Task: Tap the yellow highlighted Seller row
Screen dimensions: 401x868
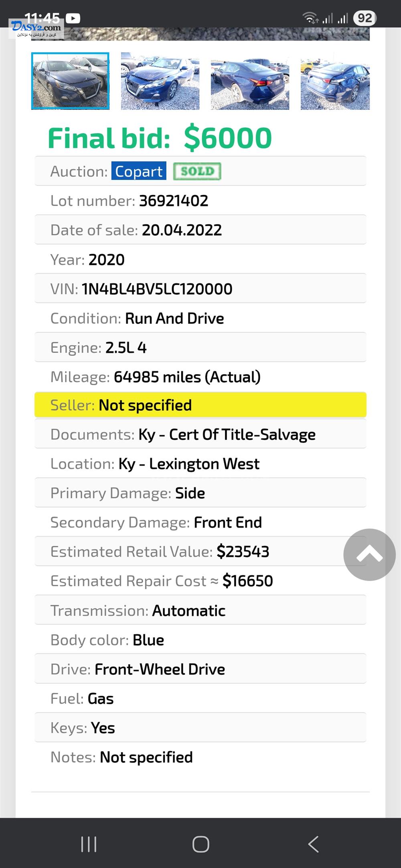Action: click(x=200, y=405)
